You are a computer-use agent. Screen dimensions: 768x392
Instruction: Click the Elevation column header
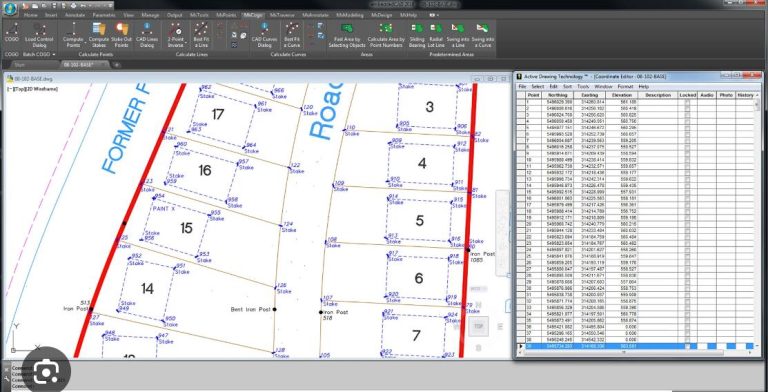click(622, 95)
